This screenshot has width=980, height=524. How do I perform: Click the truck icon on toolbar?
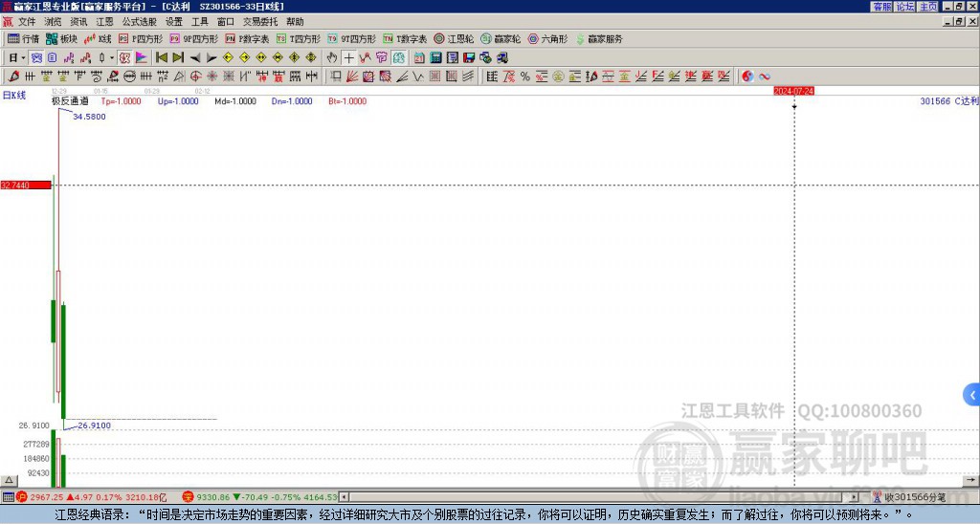(501, 57)
